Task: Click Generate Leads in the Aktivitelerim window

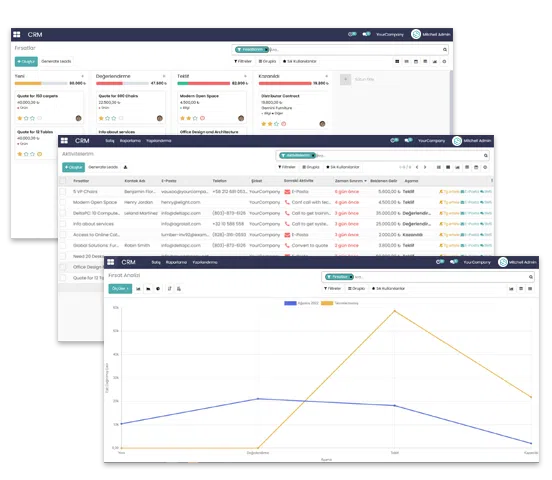Action: 103,167
